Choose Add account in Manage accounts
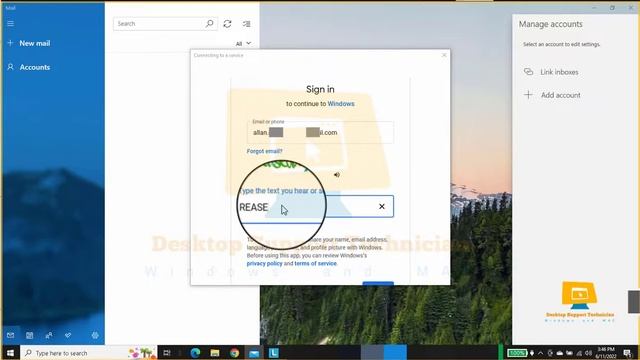 point(552,95)
